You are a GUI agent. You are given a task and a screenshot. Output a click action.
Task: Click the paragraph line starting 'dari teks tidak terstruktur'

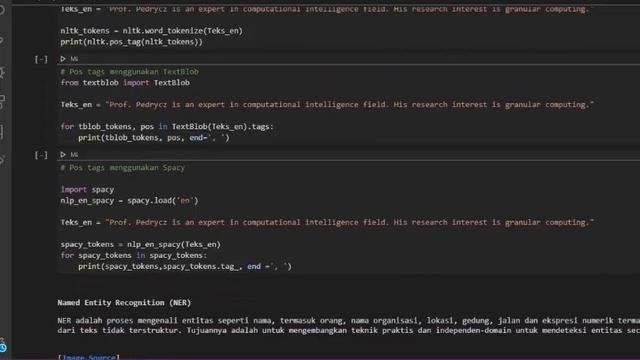point(349,331)
